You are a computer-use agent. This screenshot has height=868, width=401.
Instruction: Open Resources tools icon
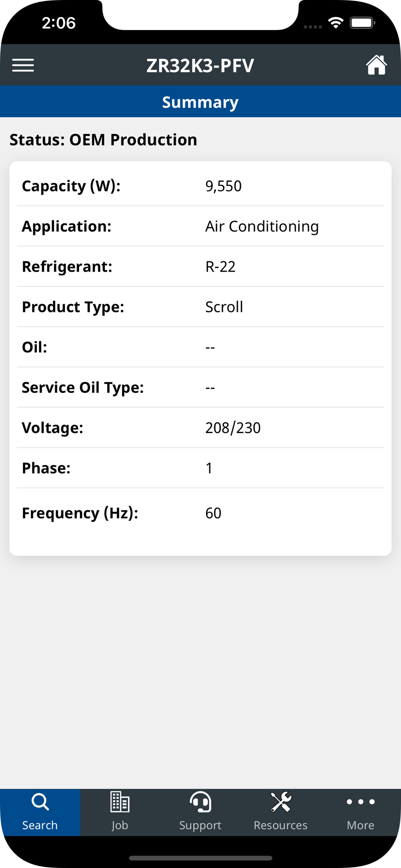pos(280,802)
